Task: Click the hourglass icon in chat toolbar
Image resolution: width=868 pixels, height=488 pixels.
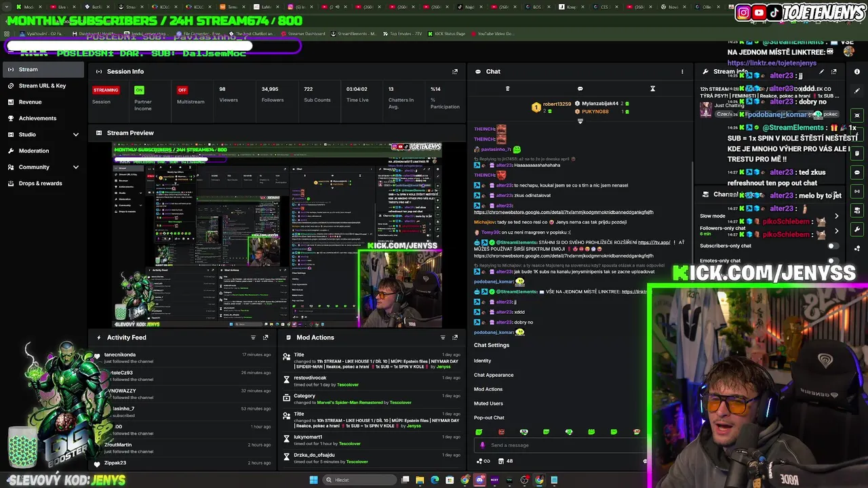Action: tap(652, 89)
